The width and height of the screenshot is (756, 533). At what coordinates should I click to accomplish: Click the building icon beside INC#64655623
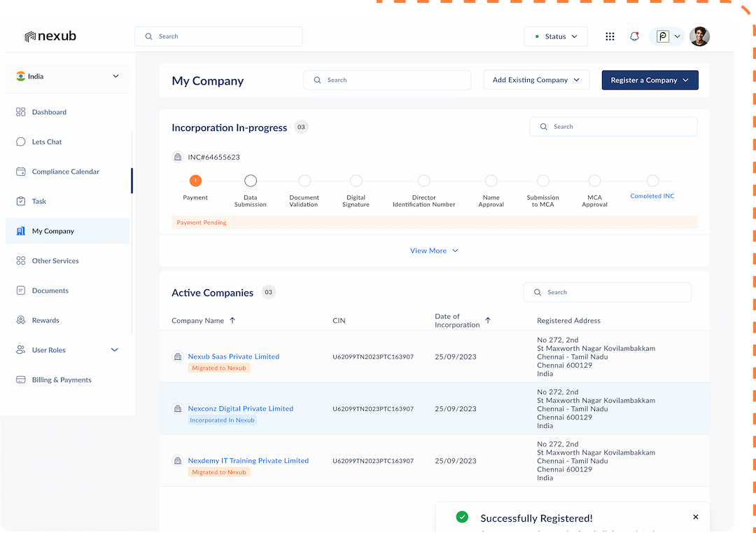pyautogui.click(x=178, y=158)
